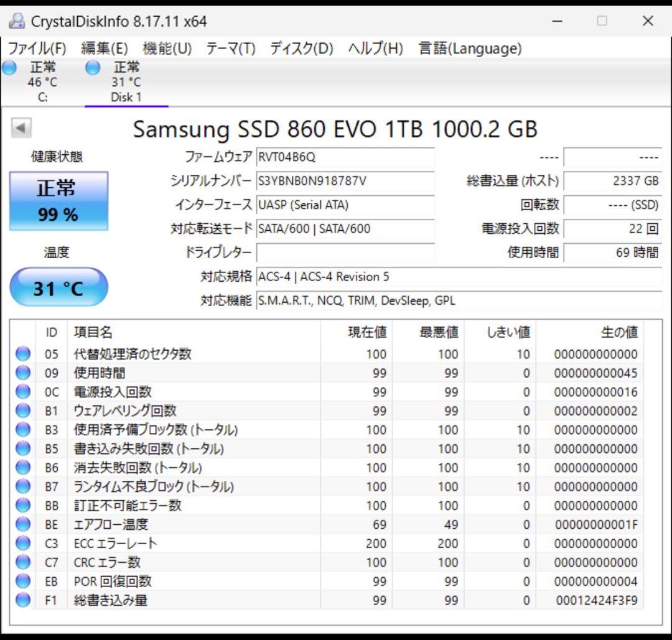Click the blue status orb for ID 05
The image size is (672, 640).
pyautogui.click(x=23, y=354)
